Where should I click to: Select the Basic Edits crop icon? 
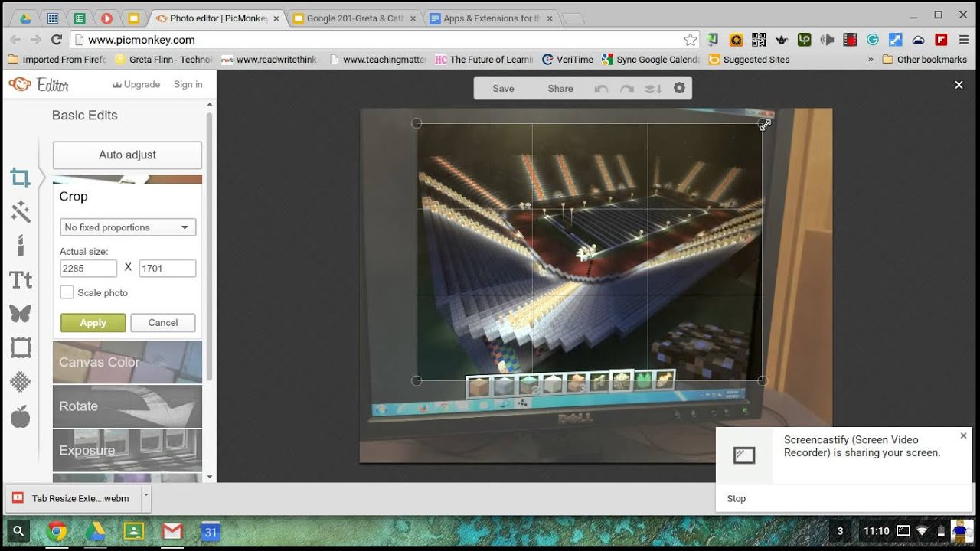pyautogui.click(x=20, y=178)
